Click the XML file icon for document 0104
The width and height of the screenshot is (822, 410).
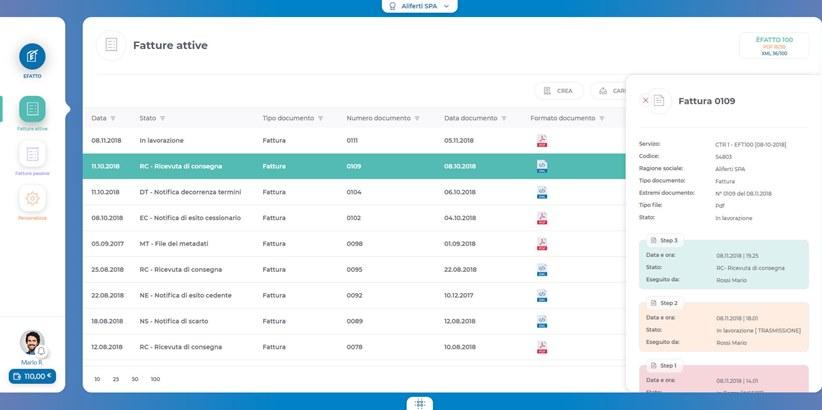coord(541,191)
